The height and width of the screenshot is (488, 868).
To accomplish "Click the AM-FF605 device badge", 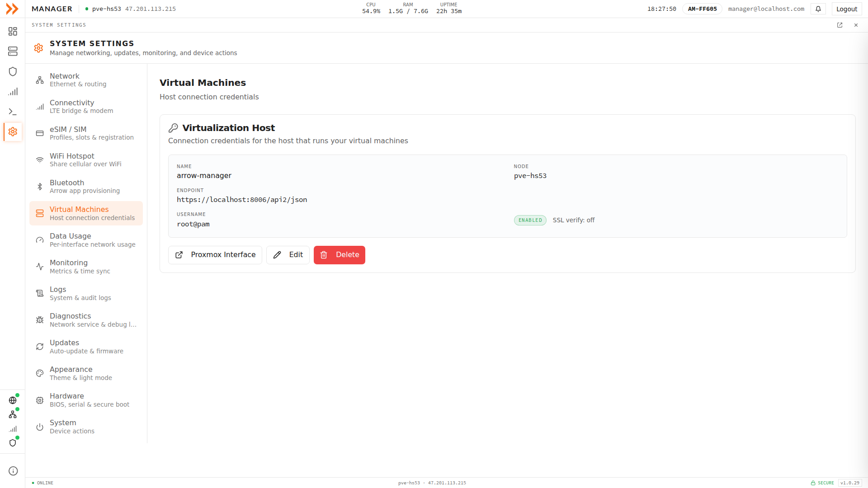I will click(702, 9).
